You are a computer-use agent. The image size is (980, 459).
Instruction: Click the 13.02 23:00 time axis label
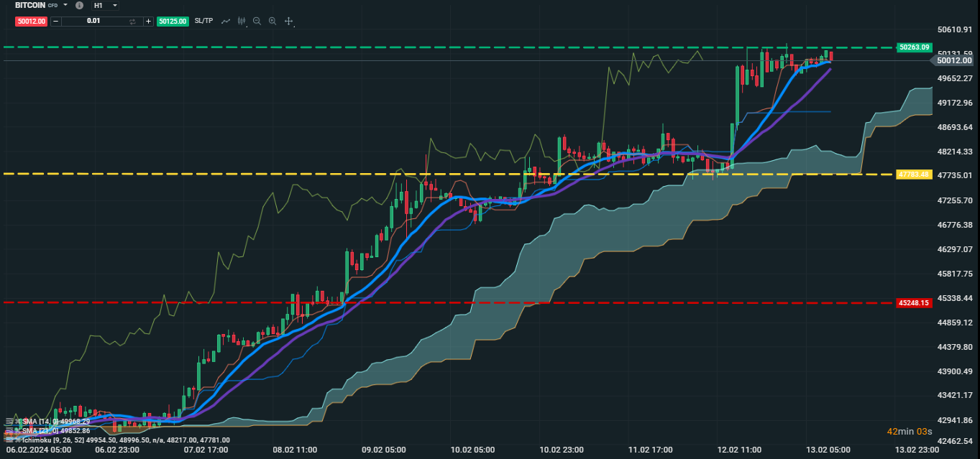tap(915, 450)
